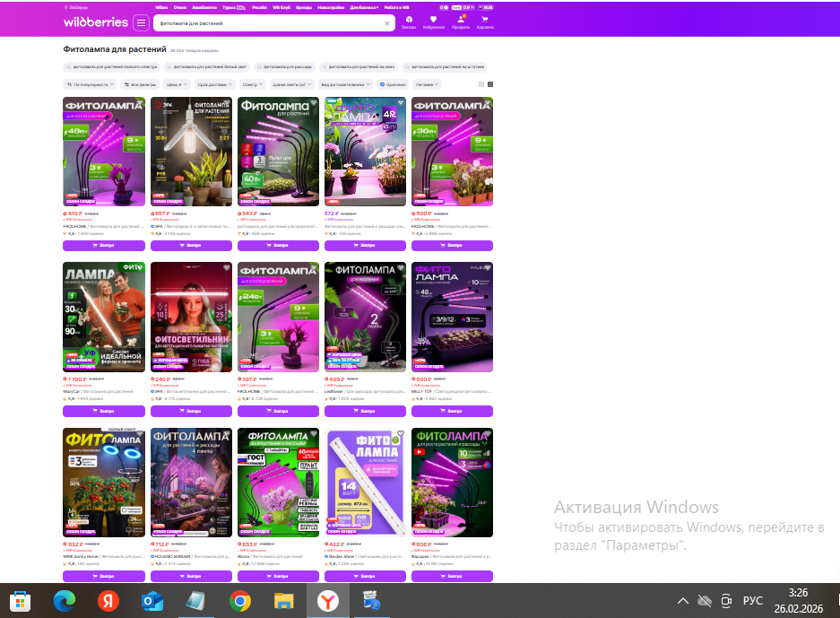Open Google Chrome from the taskbar

pyautogui.click(x=239, y=600)
